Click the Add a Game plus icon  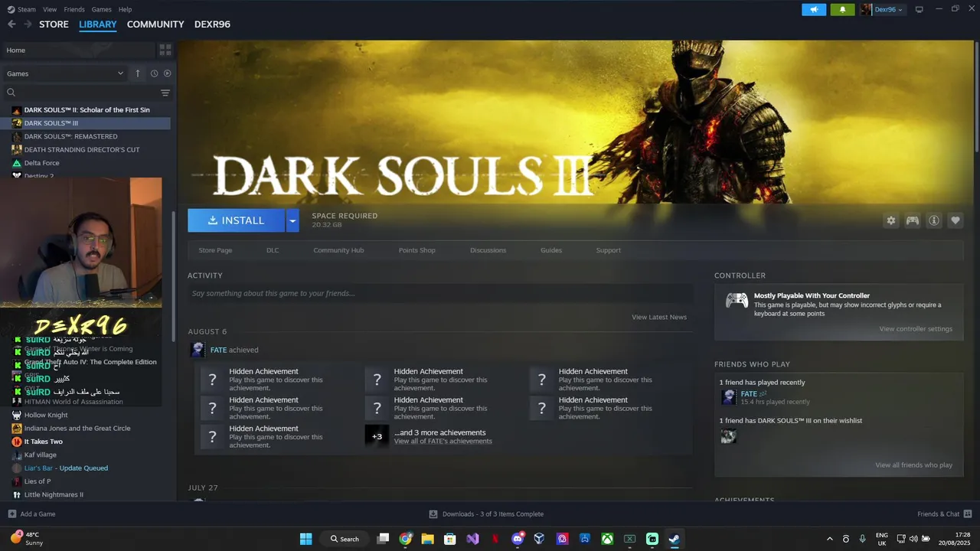(11, 514)
